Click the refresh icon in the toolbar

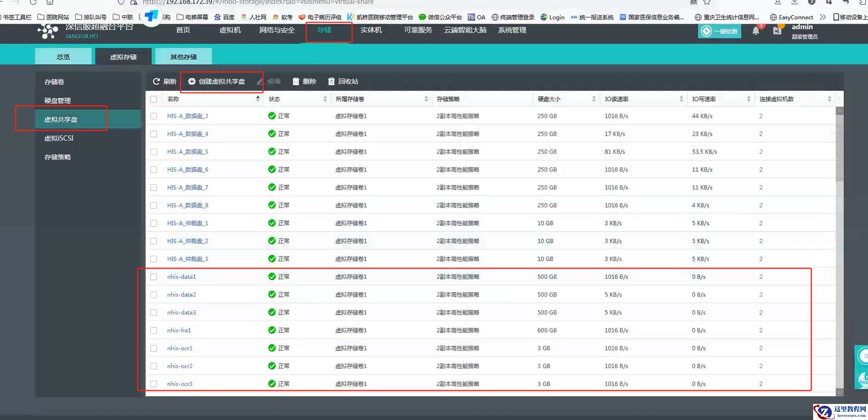pos(156,81)
